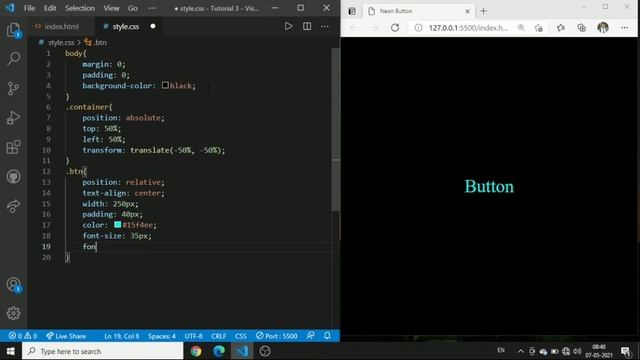Click the errors and warnings status indicator
The height and width of the screenshot is (360, 640).
[x=23, y=336]
